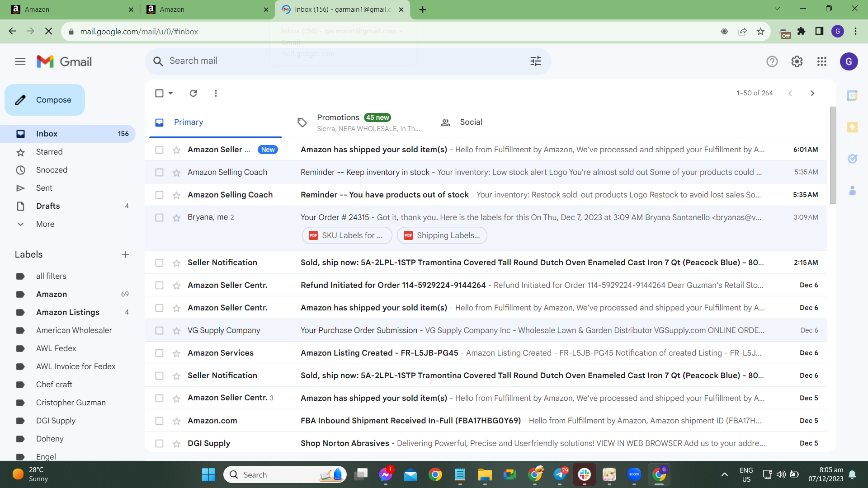868x488 pixels.
Task: Open the select dropdown arrow beside select-all checkbox
Action: [170, 93]
